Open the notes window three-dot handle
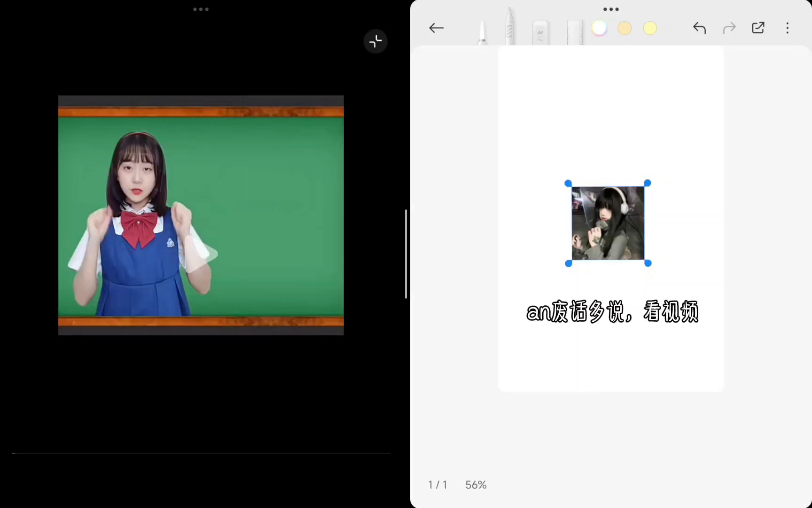 (611, 9)
